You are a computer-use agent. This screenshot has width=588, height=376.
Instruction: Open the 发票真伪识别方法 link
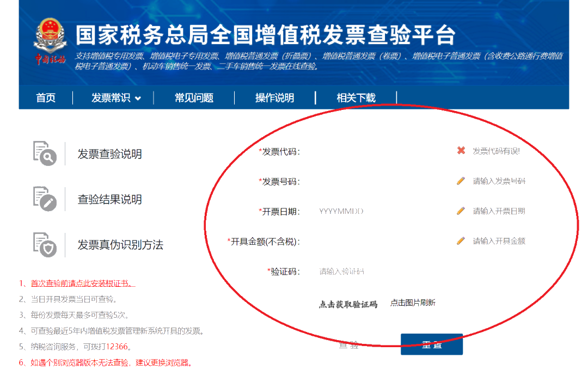coord(120,245)
